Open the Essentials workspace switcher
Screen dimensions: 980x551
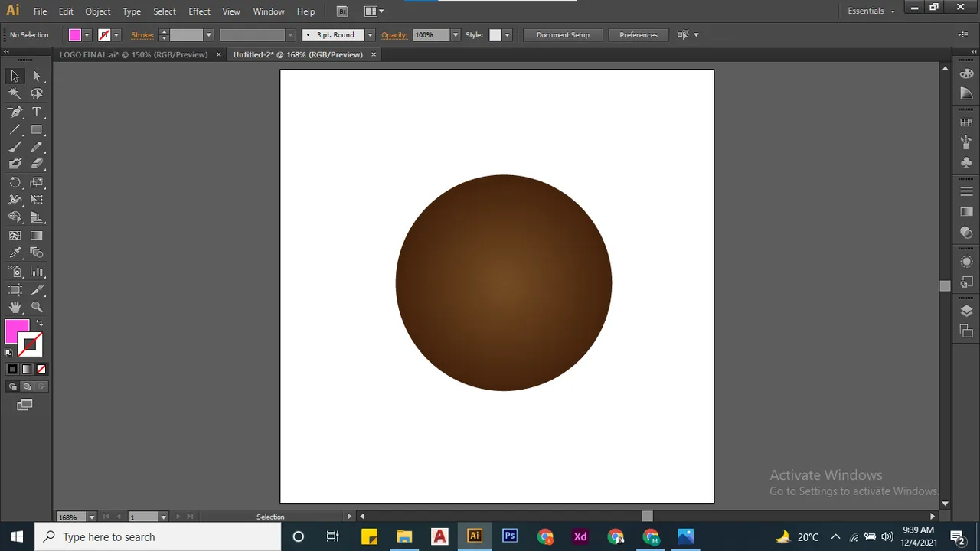[871, 11]
